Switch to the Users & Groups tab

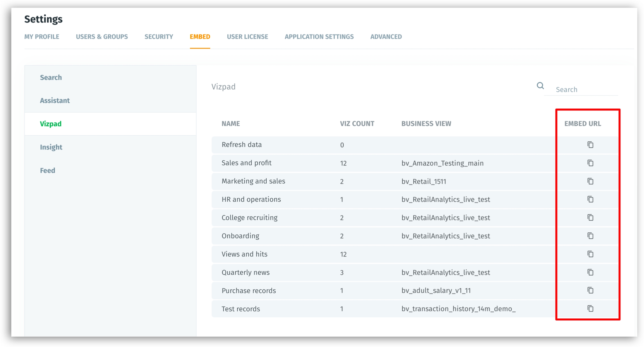pos(102,37)
